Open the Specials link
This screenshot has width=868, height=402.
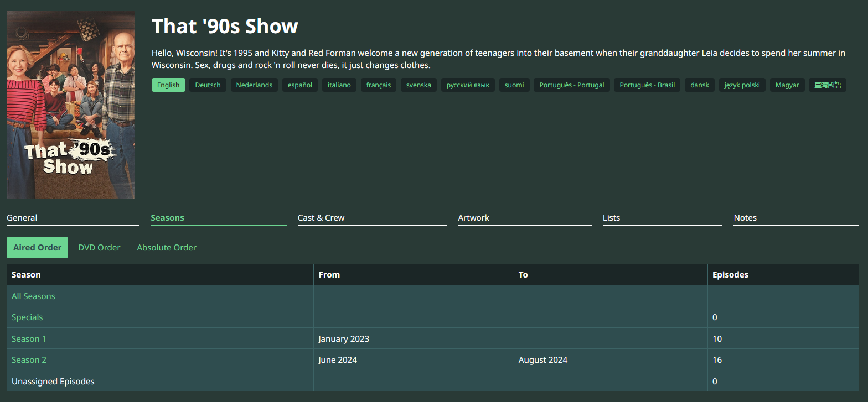click(x=27, y=317)
